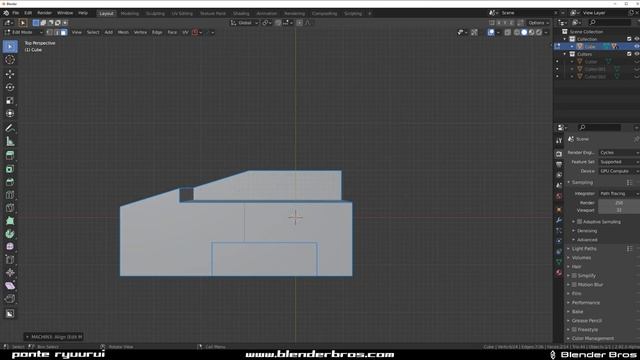Toggle Freestyle checkbox
The width and height of the screenshot is (640, 360).
574,329
